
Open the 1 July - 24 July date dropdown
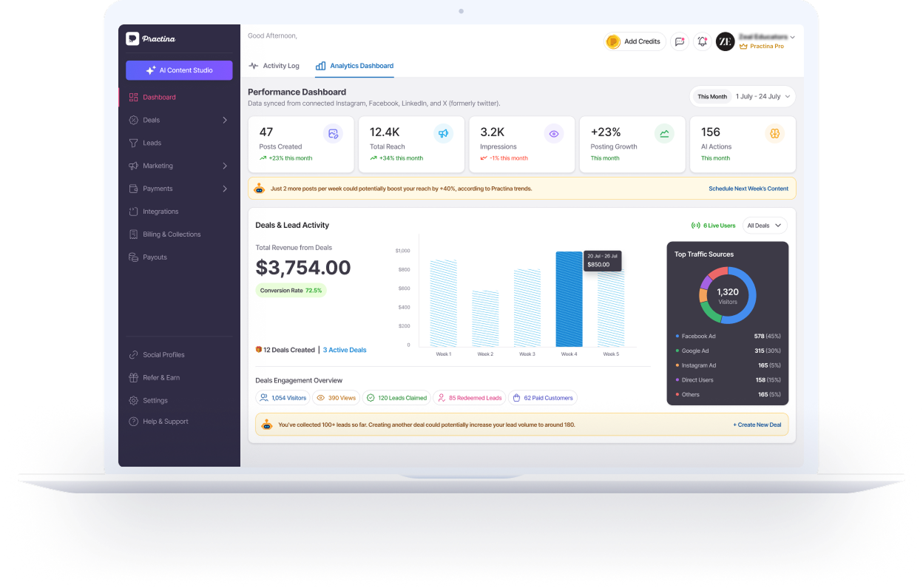(763, 97)
